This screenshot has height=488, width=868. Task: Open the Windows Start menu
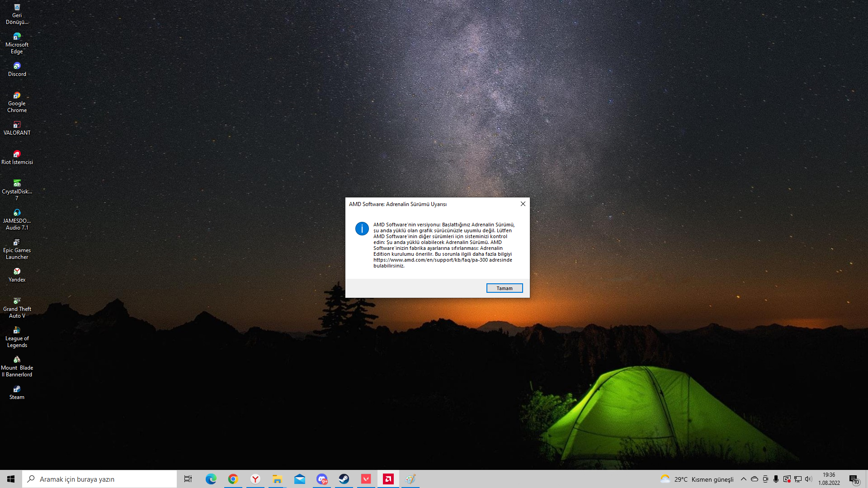pos(11,479)
